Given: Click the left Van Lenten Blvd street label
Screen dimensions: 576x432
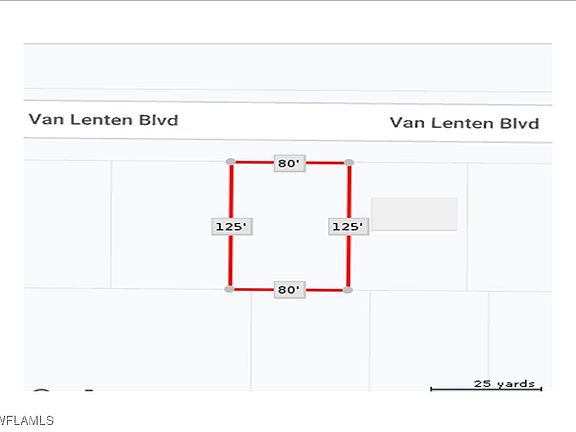Looking at the screenshot, I should pyautogui.click(x=103, y=120).
